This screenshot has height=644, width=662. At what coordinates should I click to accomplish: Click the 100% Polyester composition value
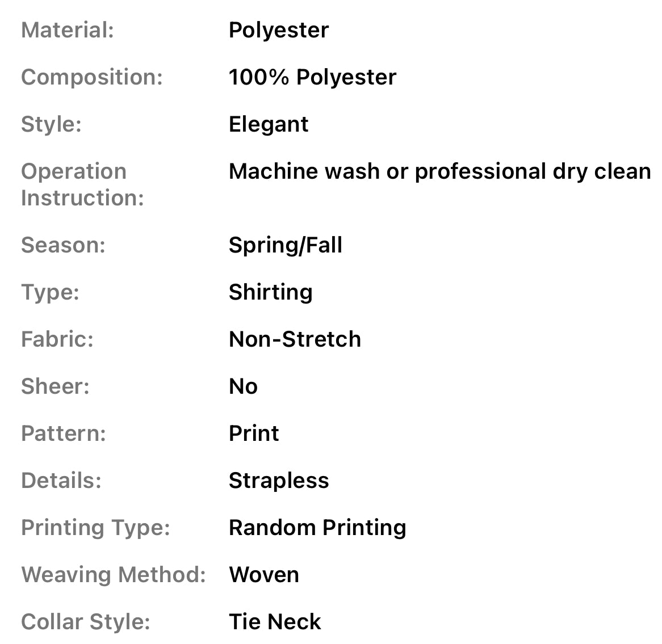(x=312, y=77)
